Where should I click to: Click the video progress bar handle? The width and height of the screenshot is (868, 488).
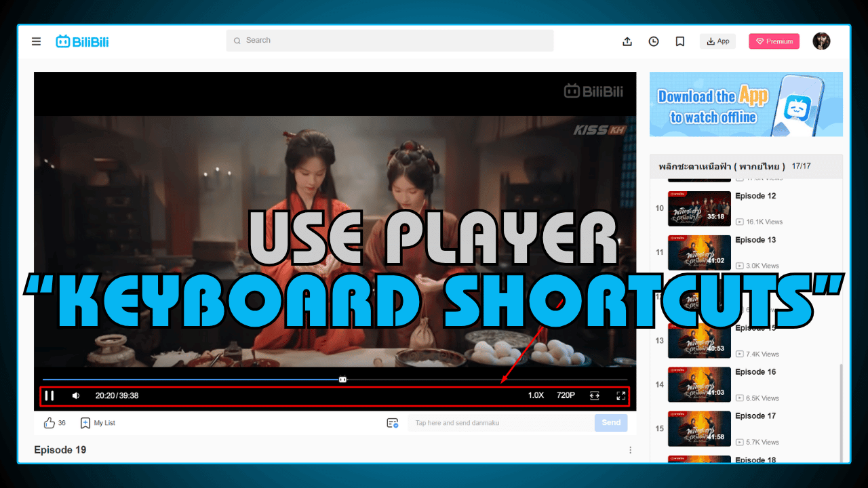tap(342, 380)
